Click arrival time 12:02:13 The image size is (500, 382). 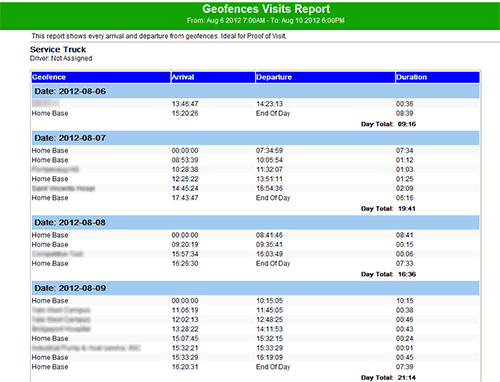(x=185, y=320)
